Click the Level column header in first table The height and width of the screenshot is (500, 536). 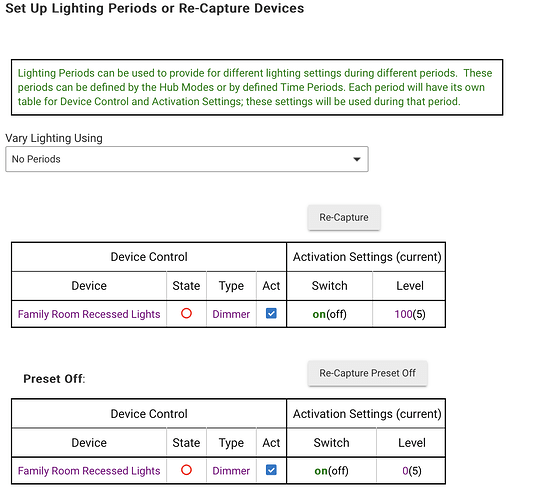(x=410, y=286)
